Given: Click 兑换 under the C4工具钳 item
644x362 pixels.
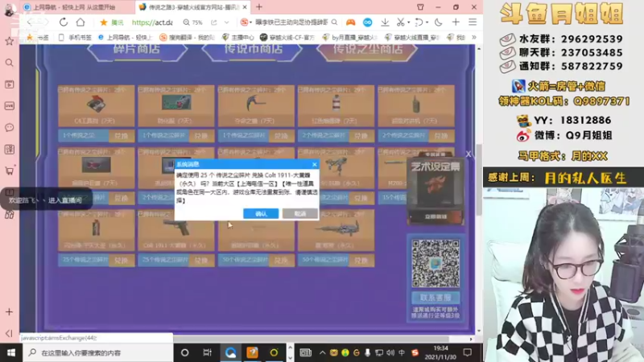Looking at the screenshot, I should 122,136.
